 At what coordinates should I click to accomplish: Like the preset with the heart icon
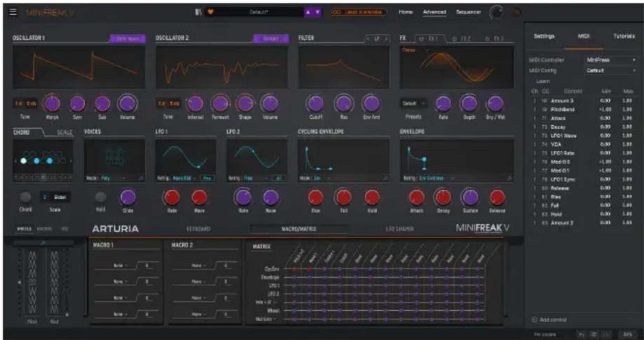pos(211,12)
